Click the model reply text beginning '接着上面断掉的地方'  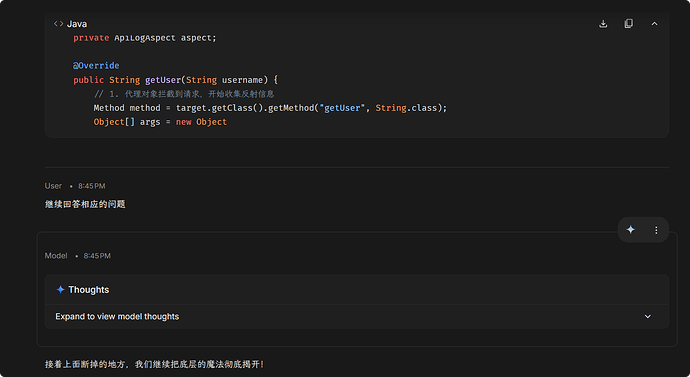pyautogui.click(x=154, y=364)
